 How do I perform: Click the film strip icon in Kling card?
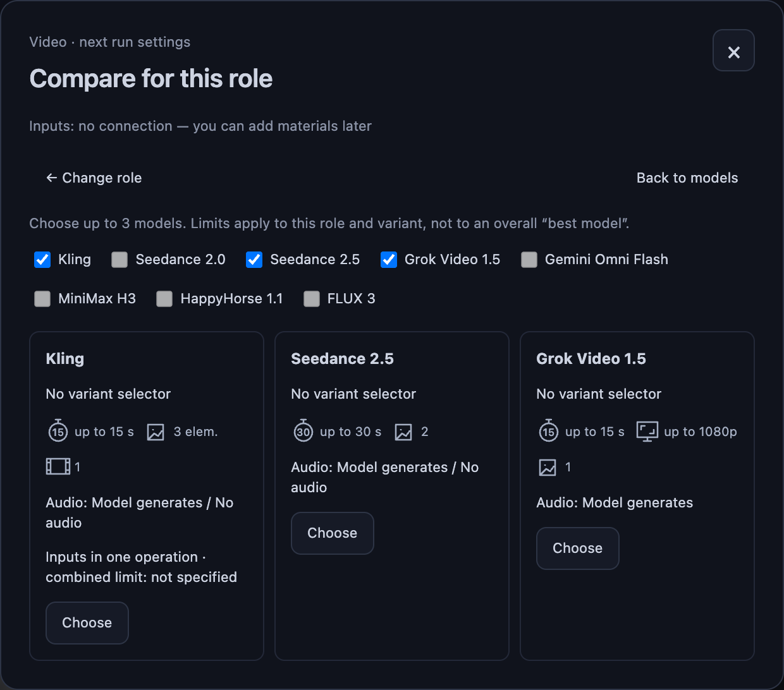[x=58, y=467]
